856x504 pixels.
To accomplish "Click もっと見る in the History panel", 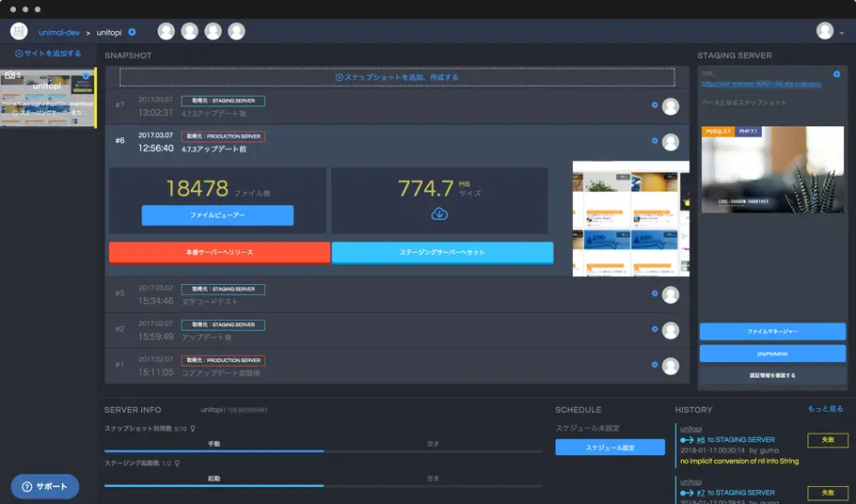I will 825,409.
